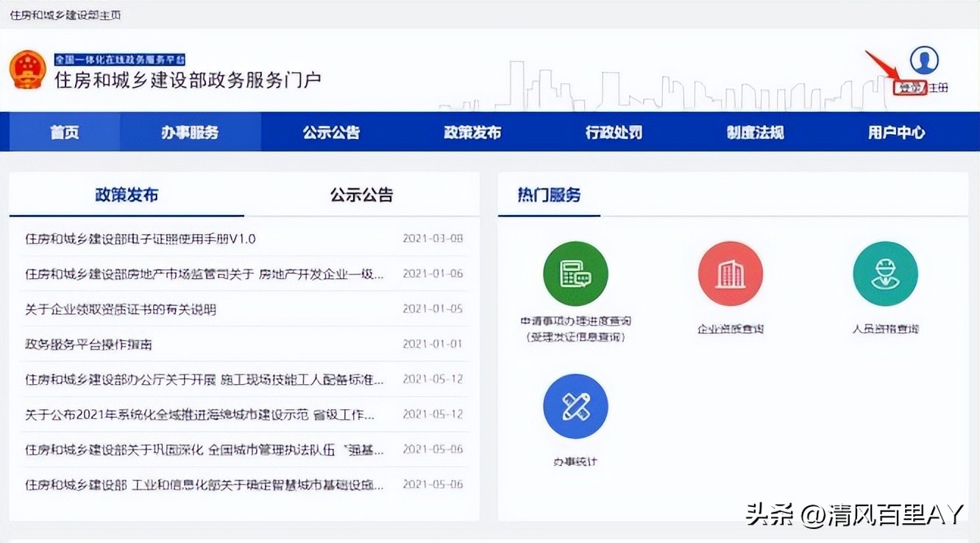Click the highlighted 登录 login entry
This screenshot has width=980, height=543.
pyautogui.click(x=912, y=87)
